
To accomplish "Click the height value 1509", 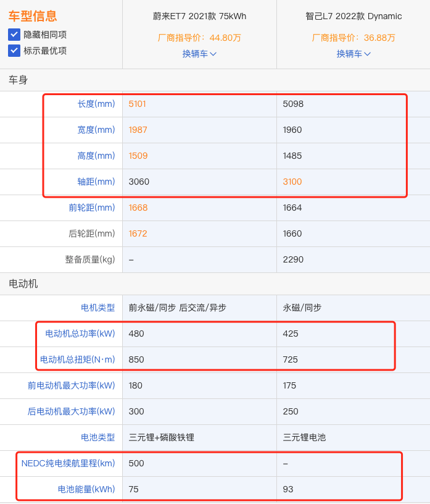I will (x=138, y=156).
